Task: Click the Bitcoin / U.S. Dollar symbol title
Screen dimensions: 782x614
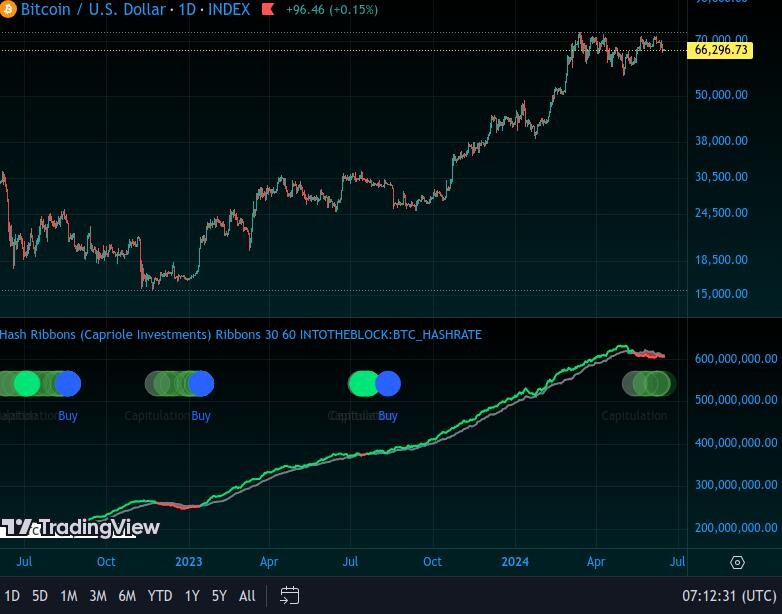Action: pos(93,9)
